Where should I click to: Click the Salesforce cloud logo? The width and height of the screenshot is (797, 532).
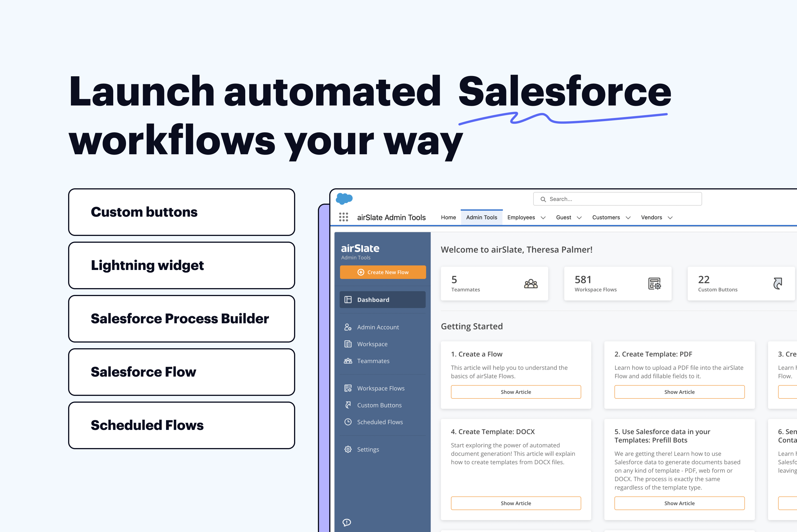click(x=344, y=199)
